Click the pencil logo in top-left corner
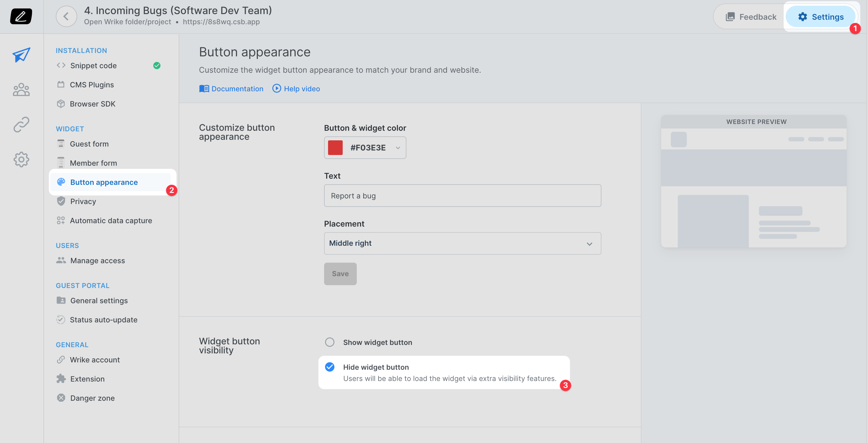 pyautogui.click(x=21, y=16)
